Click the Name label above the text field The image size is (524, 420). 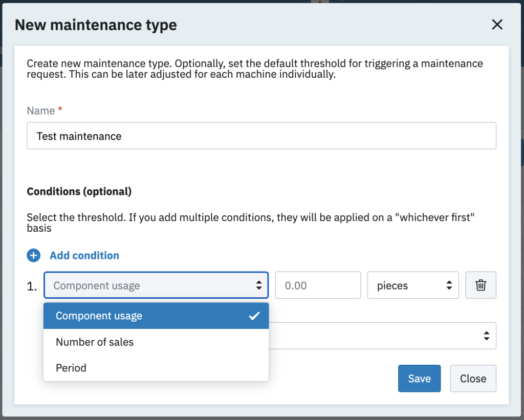[41, 110]
